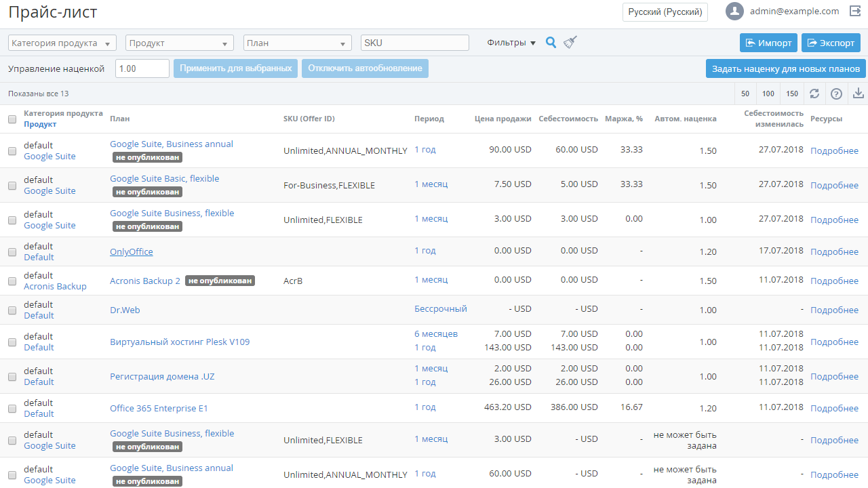This screenshot has height=488, width=868.
Task: Click the Прайс-лист page title
Action: (53, 12)
